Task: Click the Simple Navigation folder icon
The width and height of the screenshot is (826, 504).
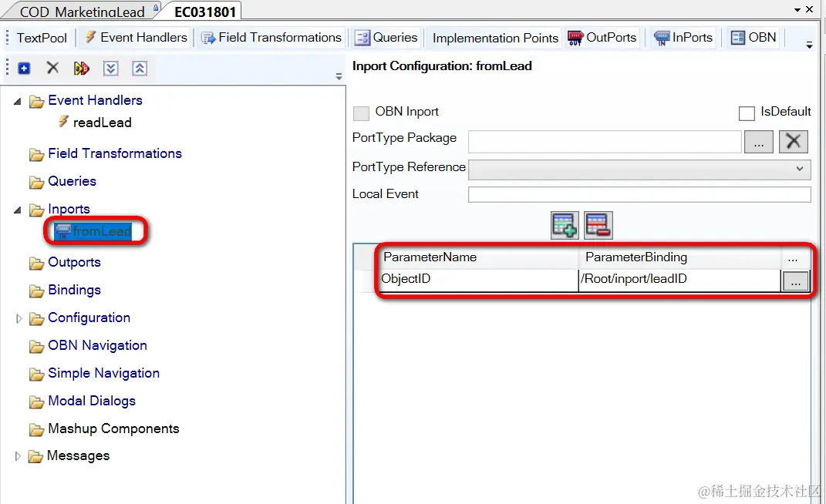Action: point(36,374)
